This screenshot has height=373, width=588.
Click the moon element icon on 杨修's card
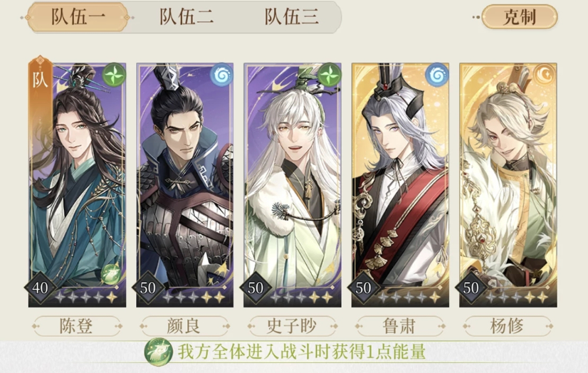[545, 75]
